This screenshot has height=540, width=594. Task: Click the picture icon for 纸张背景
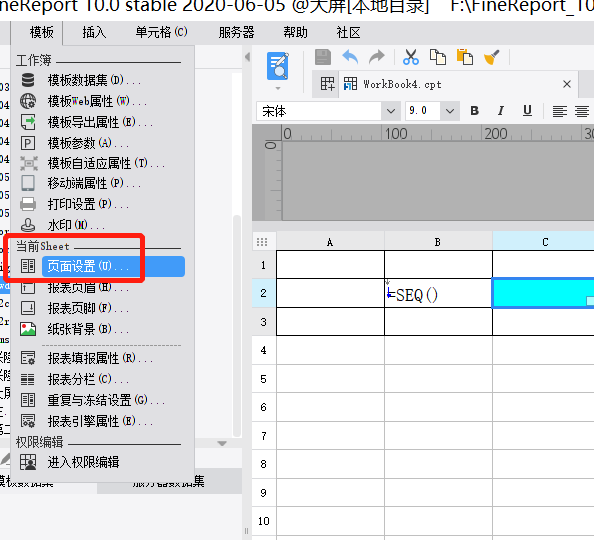point(28,329)
